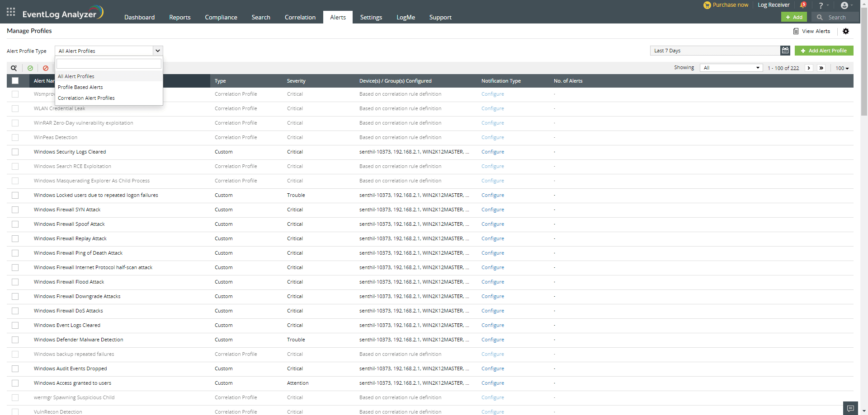The width and height of the screenshot is (868, 415).
Task: Click the red disable-profile icon in the toolbar
Action: pyautogui.click(x=45, y=68)
